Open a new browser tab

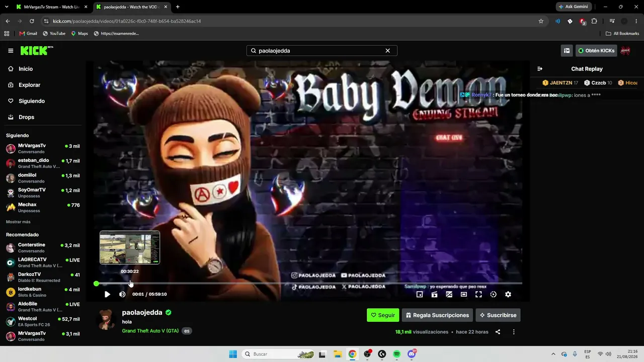pos(178,7)
